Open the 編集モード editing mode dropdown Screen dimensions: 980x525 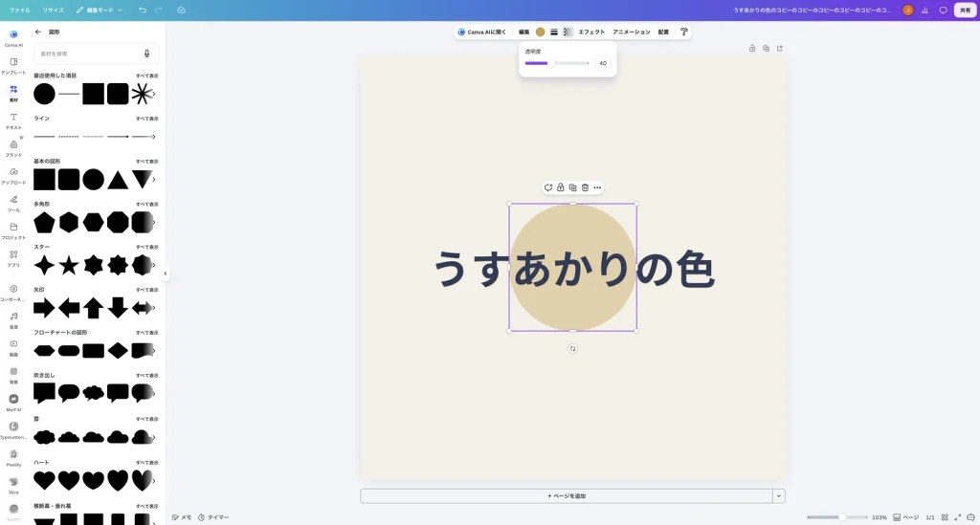pos(100,10)
